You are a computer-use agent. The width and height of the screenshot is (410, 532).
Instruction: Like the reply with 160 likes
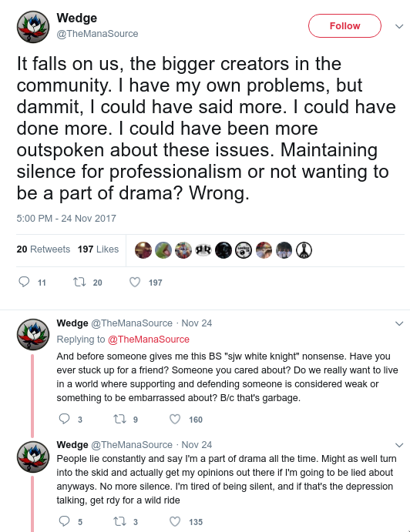click(x=175, y=419)
